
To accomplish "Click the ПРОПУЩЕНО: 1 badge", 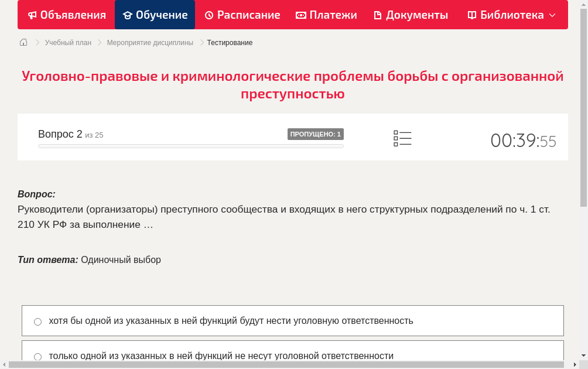I will click(x=316, y=134).
